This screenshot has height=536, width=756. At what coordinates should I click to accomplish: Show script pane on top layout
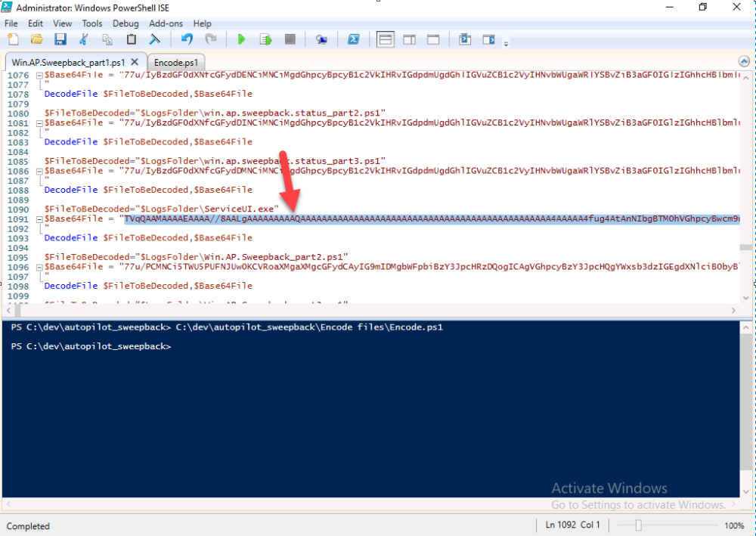pos(386,39)
